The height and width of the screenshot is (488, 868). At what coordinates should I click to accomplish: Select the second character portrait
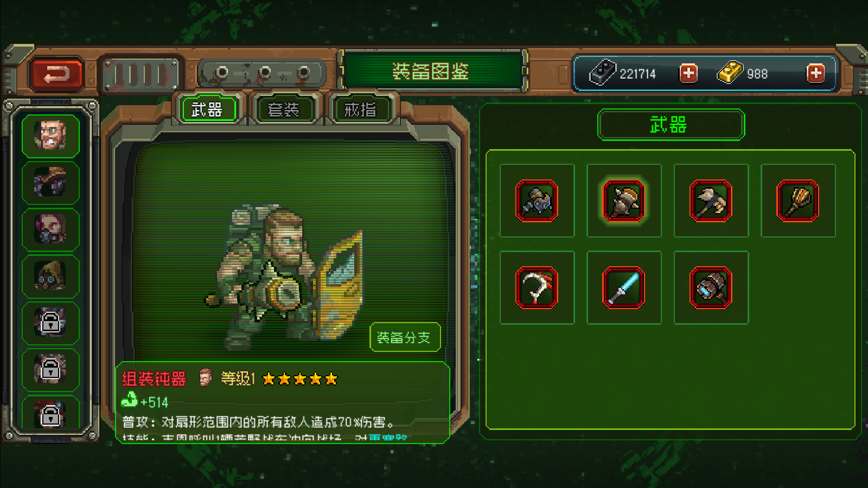tap(50, 182)
